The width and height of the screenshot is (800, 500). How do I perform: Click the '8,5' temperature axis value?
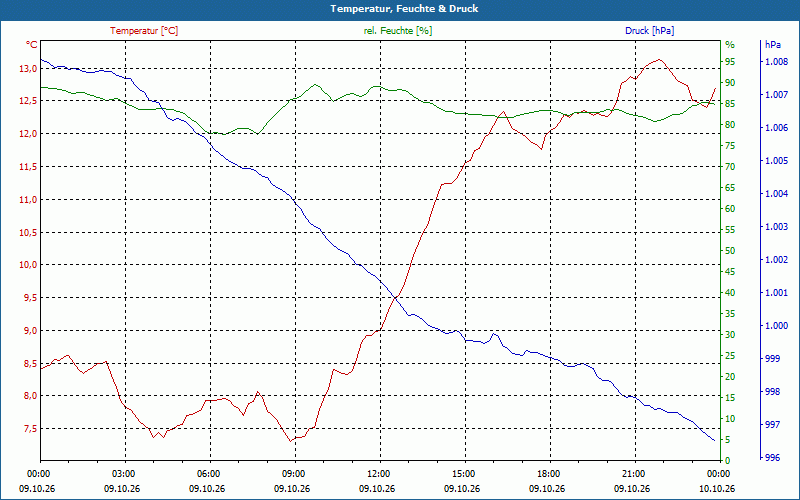tap(30, 363)
